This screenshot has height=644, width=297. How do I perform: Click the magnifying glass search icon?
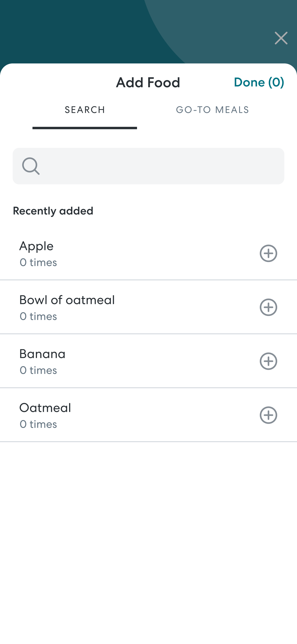(31, 166)
